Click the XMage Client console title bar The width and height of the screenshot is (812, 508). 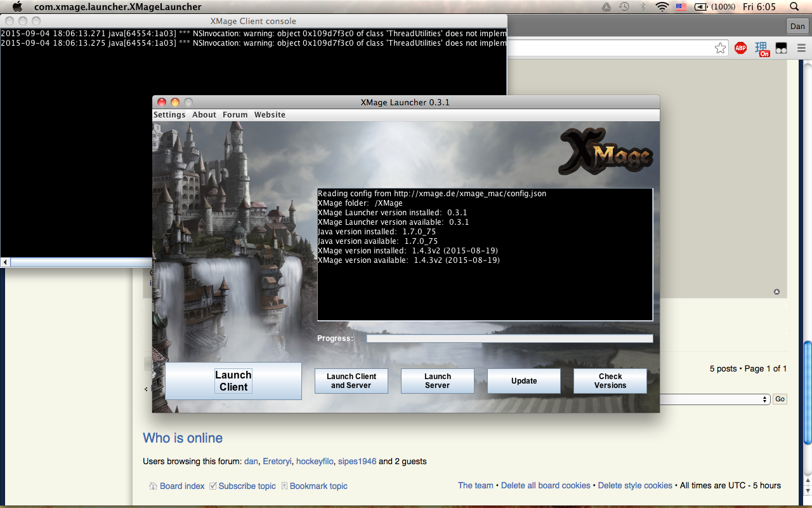point(254,21)
